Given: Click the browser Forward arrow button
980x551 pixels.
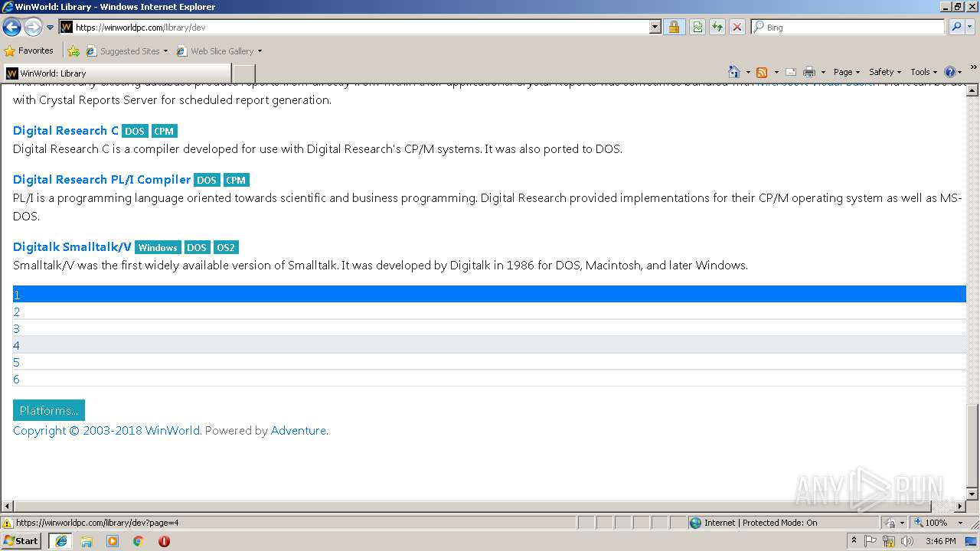Looking at the screenshot, I should [33, 27].
